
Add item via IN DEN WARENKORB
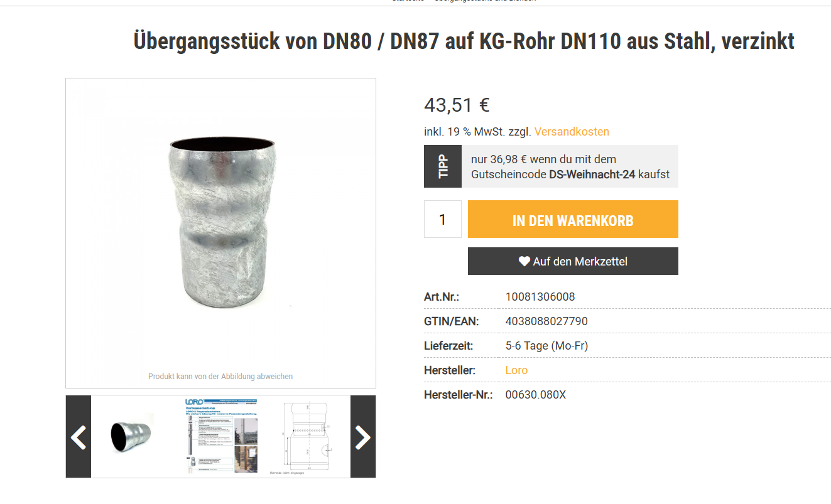[x=573, y=219]
